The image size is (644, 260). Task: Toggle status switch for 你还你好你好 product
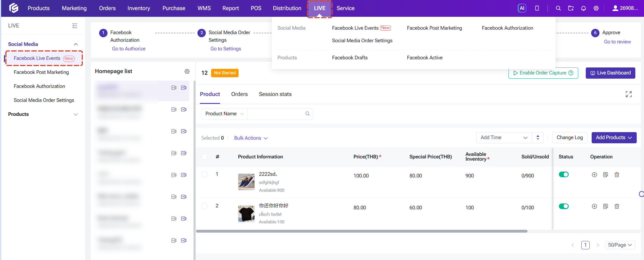[x=564, y=206]
